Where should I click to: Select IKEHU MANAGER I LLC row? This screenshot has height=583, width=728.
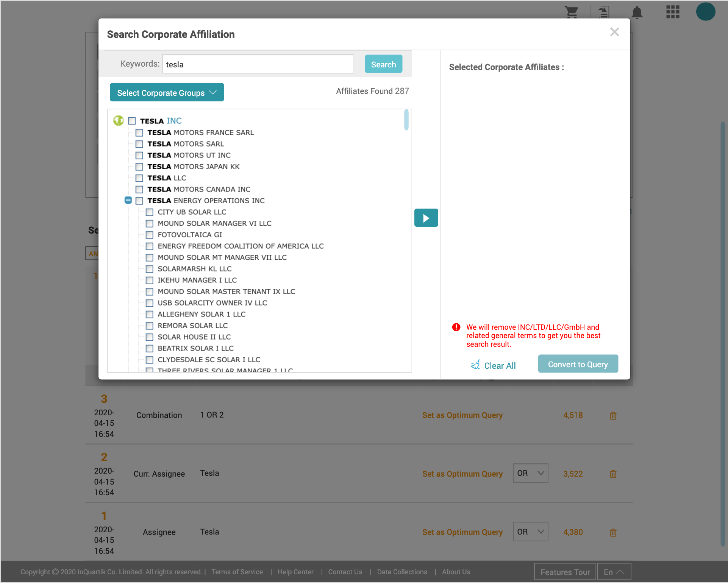click(191, 280)
